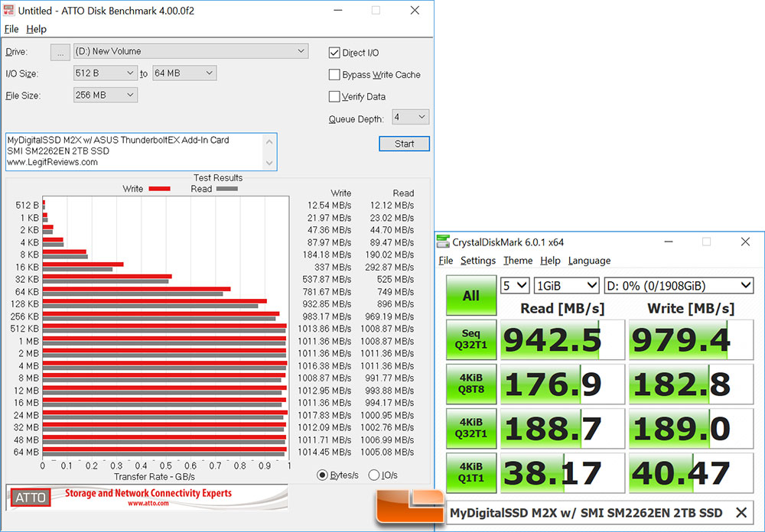This screenshot has height=532, width=765.
Task: Click the CrystalDiskMark title bar icon
Action: tap(443, 242)
